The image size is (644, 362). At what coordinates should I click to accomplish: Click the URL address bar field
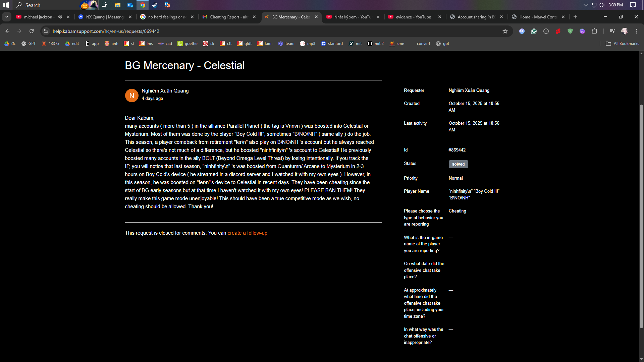(x=268, y=31)
